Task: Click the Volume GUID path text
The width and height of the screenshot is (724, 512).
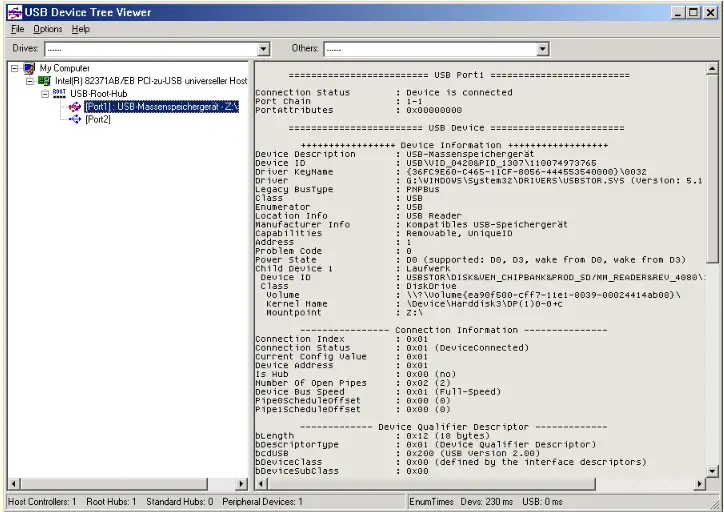Action: point(543,295)
